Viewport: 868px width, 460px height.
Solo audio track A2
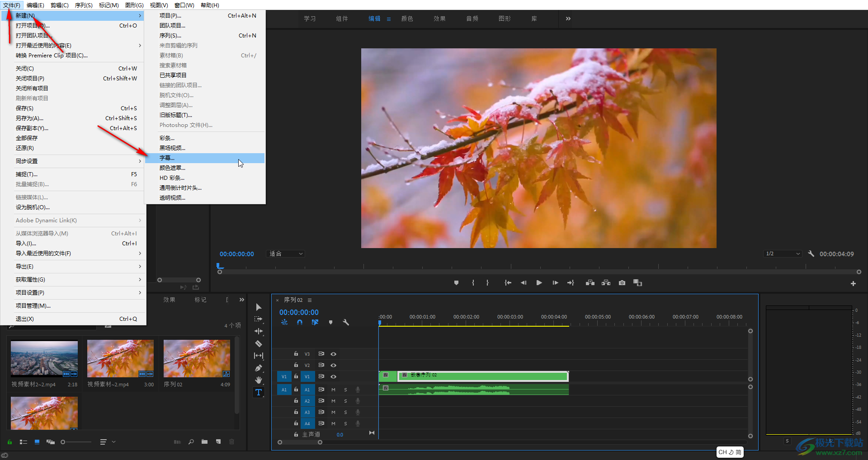coord(346,401)
